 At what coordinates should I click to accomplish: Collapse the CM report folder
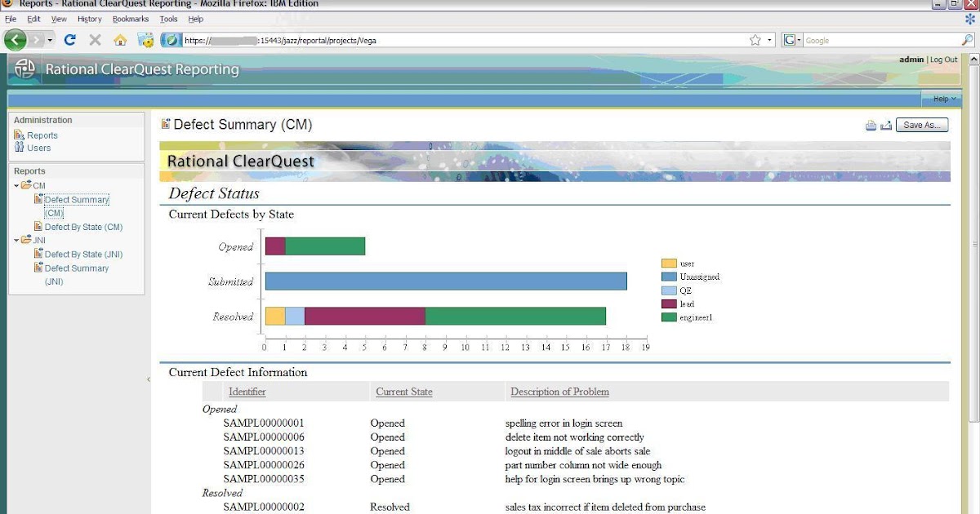tap(18, 185)
